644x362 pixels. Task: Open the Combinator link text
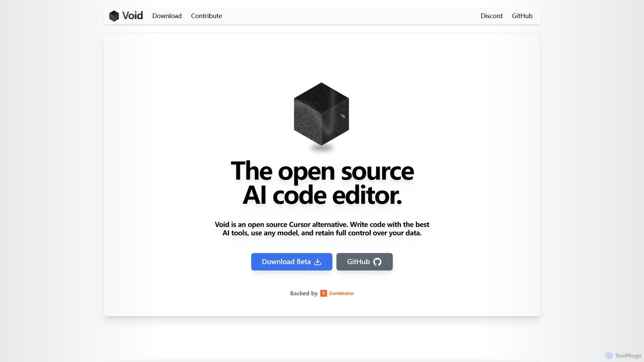pos(341,293)
